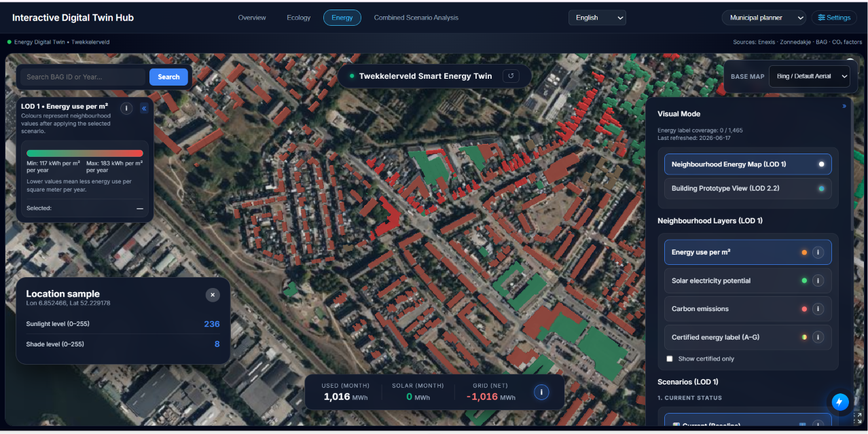This screenshot has width=868, height=434.
Task: Tick the Show certified only checkbox
Action: 670,359
